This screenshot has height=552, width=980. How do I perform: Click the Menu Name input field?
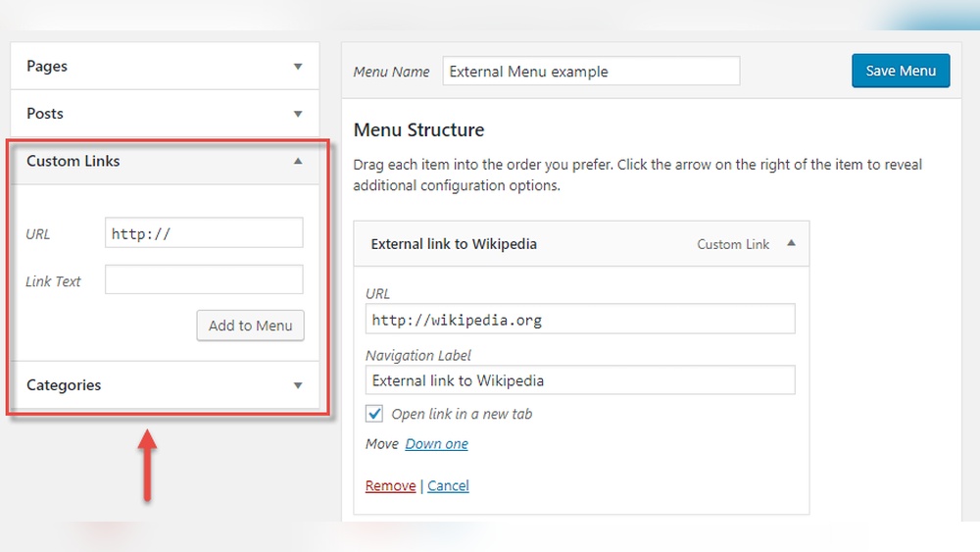(591, 72)
